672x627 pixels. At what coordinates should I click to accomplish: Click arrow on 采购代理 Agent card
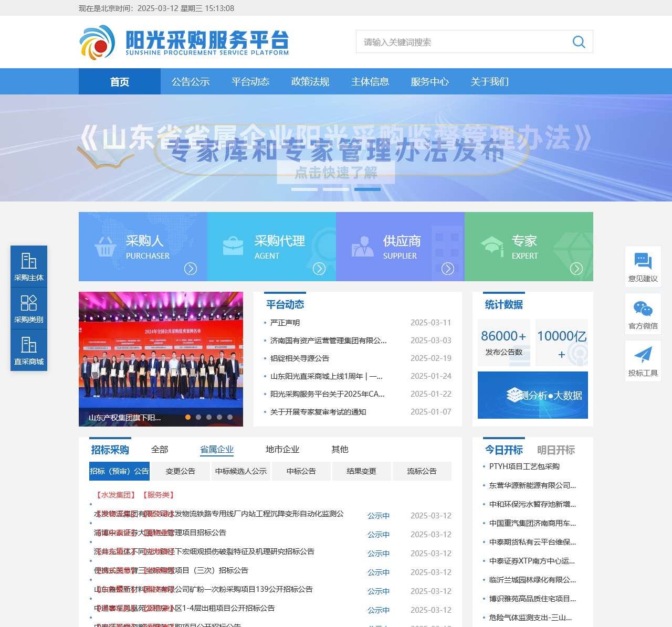pyautogui.click(x=319, y=269)
